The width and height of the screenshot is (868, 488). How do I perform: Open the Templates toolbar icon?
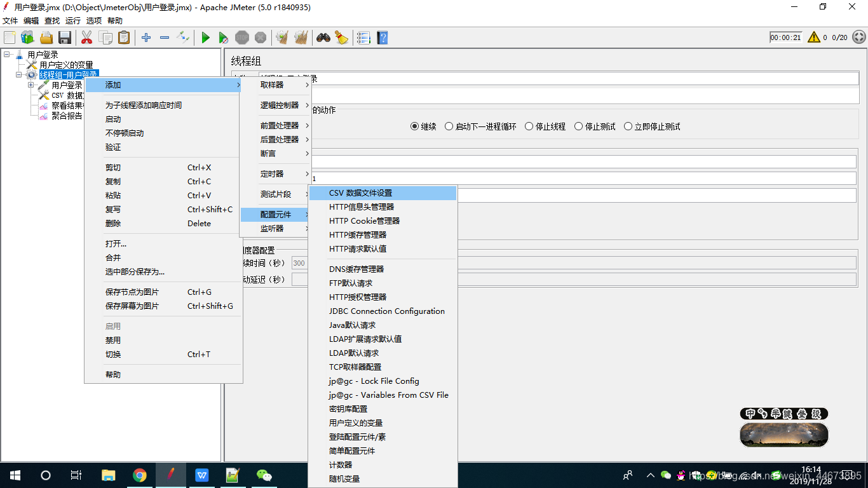tap(28, 37)
